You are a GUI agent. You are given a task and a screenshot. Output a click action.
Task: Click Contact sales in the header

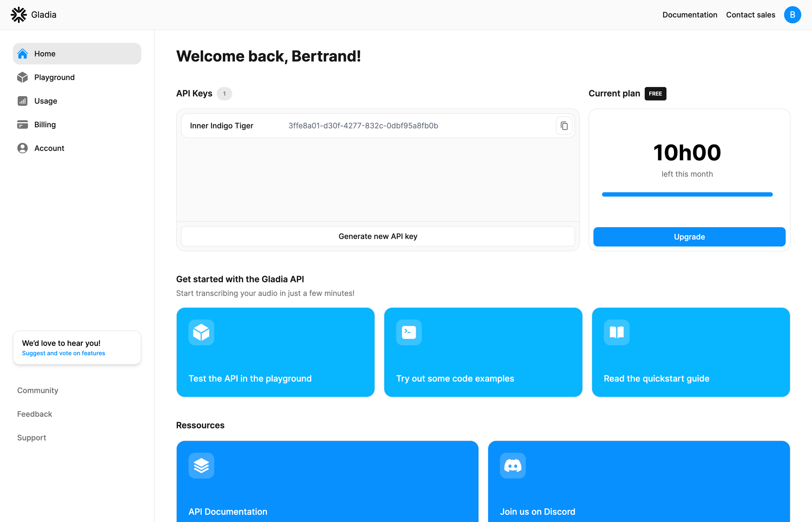[750, 15]
